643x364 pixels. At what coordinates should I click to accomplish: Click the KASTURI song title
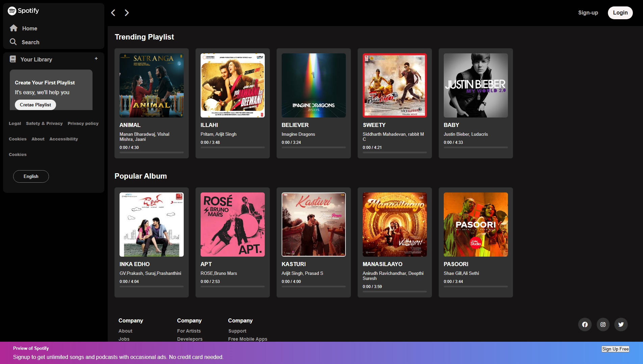pyautogui.click(x=293, y=264)
